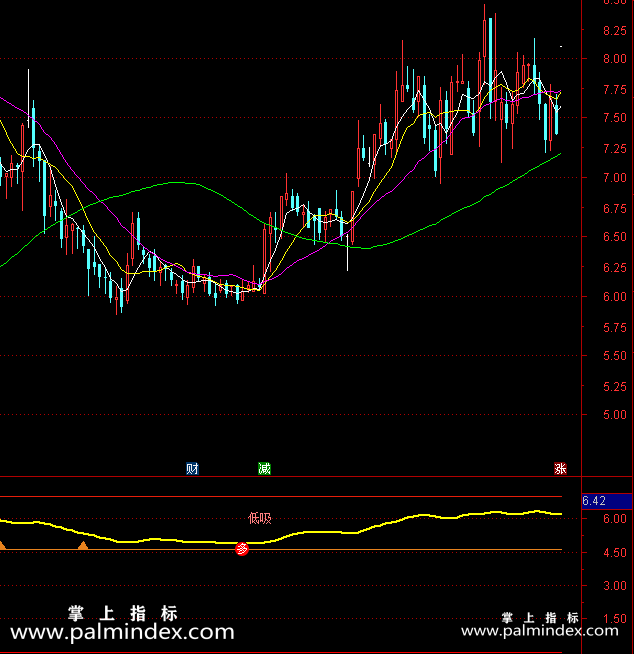Screen dimensions: 634x654
Task: Click the 低吸 buy-low label
Action: click(x=259, y=518)
